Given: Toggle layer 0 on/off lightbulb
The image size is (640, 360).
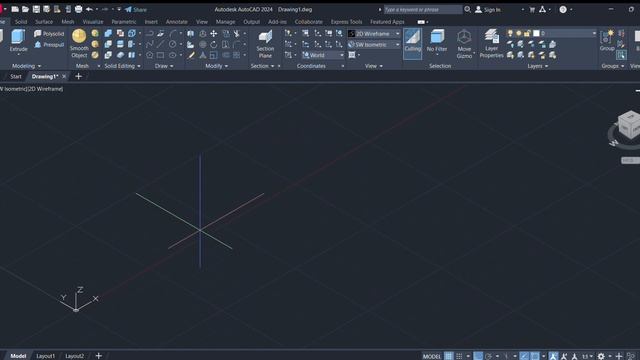Looking at the screenshot, I should point(510,33).
